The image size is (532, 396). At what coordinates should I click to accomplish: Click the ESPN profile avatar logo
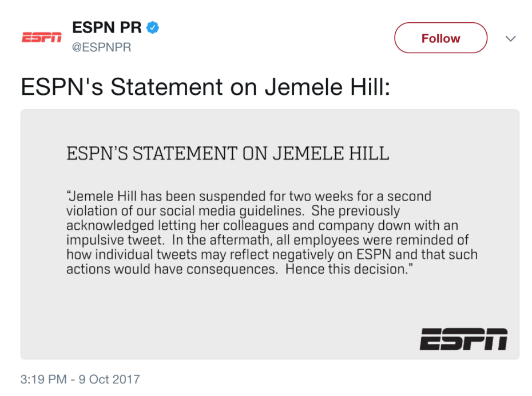[x=41, y=38]
